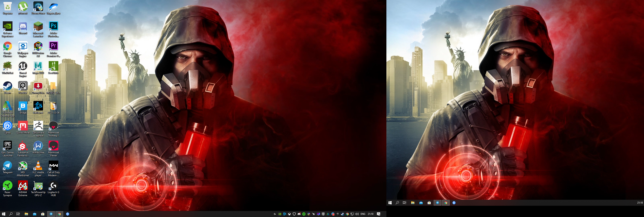Viewport: 644px width, 217px height.
Task: Open the Action Center notifications icon
Action: pyautogui.click(x=379, y=214)
